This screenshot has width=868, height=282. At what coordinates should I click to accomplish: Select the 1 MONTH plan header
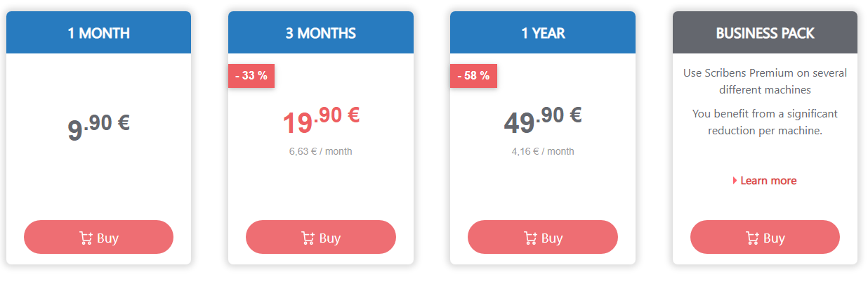98,32
